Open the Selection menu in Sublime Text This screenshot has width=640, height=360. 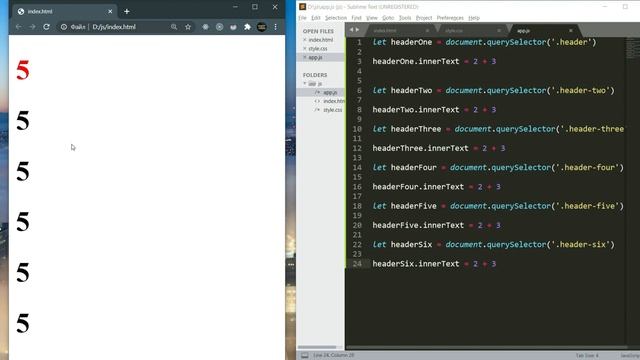tap(336, 18)
